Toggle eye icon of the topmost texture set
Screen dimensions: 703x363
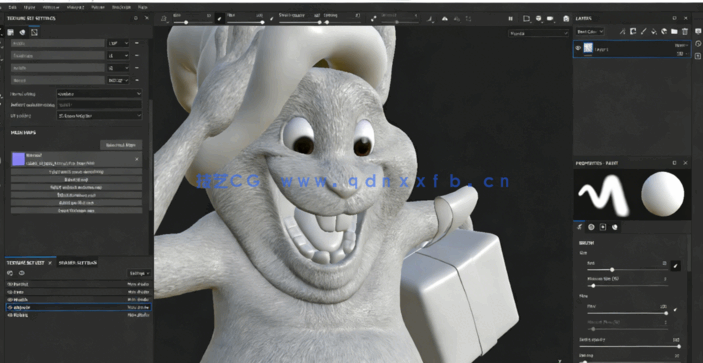pyautogui.click(x=10, y=284)
